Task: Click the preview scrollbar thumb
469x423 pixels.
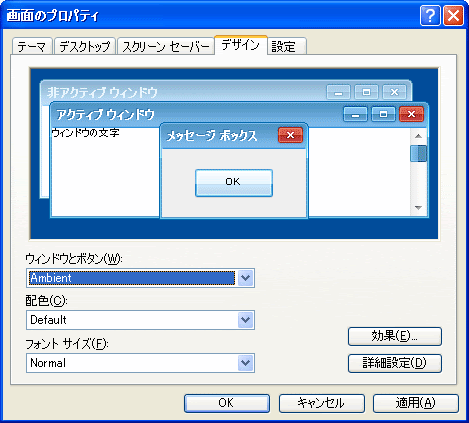Action: [418, 153]
